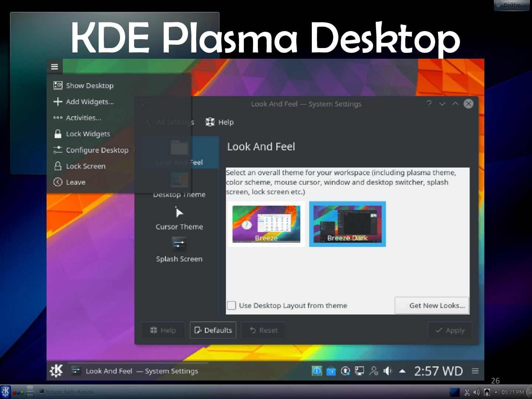This screenshot has width=532, height=399.
Task: Select the Breeze theme thumbnail
Action: (x=266, y=224)
